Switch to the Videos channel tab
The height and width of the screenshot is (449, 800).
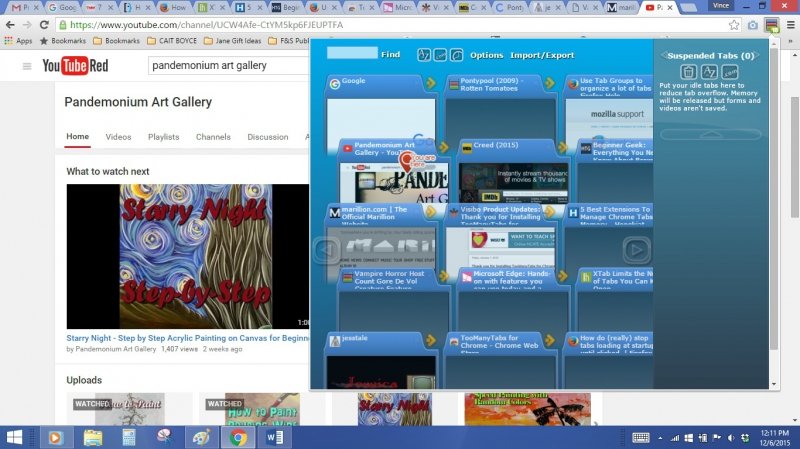(118, 137)
